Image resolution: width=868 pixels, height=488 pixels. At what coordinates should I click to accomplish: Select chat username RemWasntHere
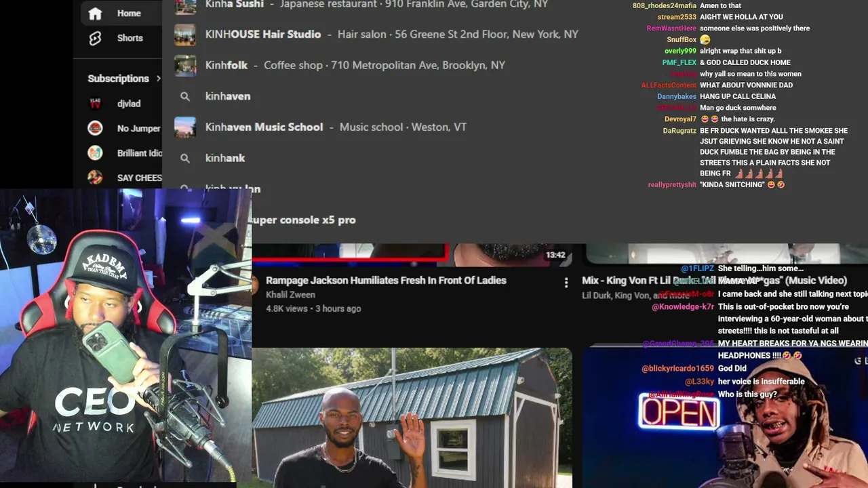point(671,28)
